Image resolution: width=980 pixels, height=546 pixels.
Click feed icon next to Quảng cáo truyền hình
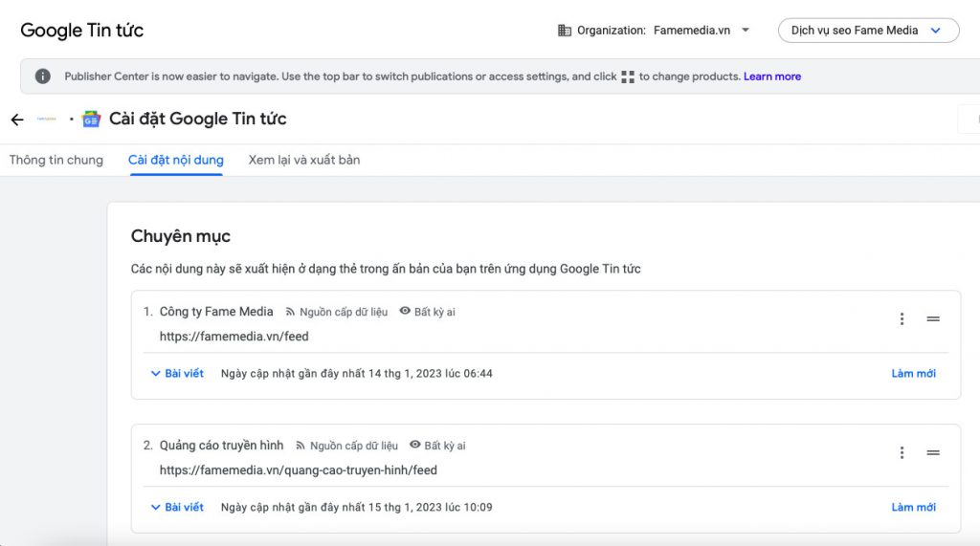click(300, 446)
